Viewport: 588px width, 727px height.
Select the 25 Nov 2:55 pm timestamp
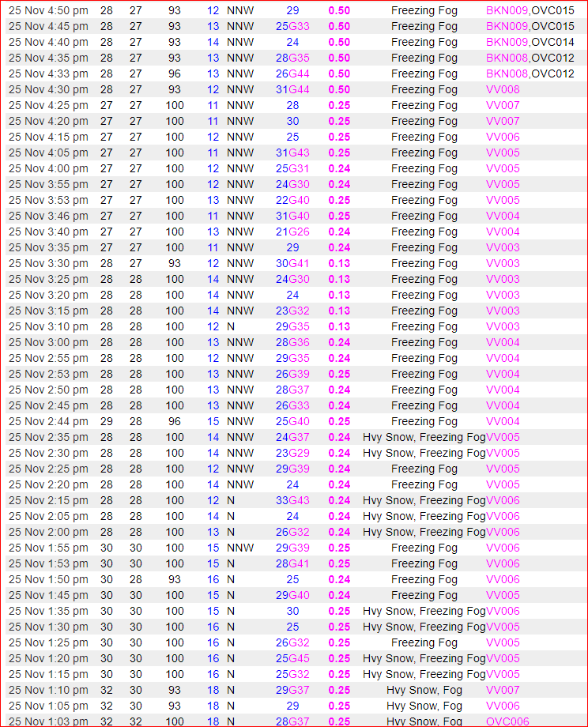tap(48, 358)
